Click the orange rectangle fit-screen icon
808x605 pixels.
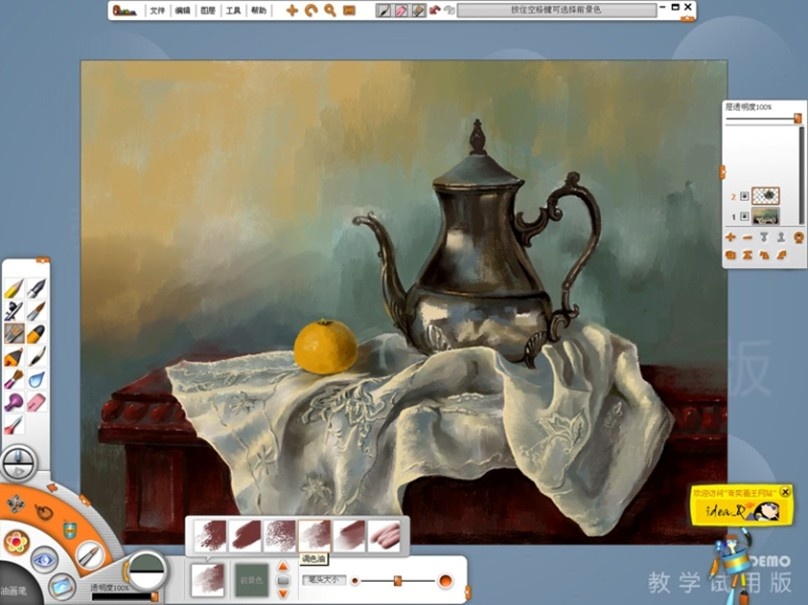(x=349, y=10)
